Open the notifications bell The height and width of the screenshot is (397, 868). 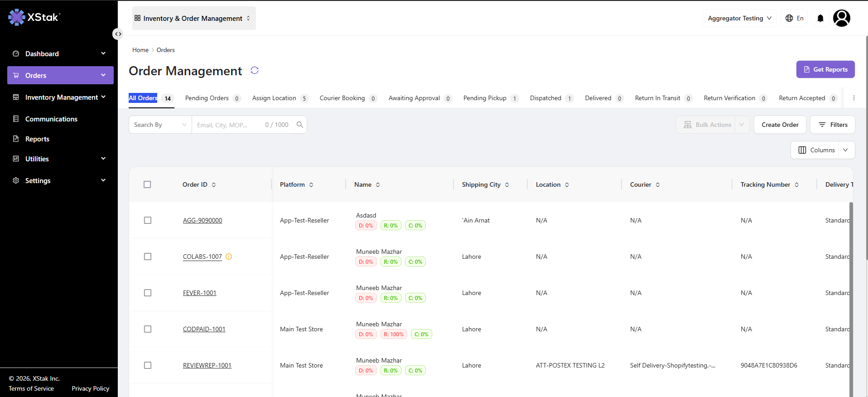[x=820, y=18]
